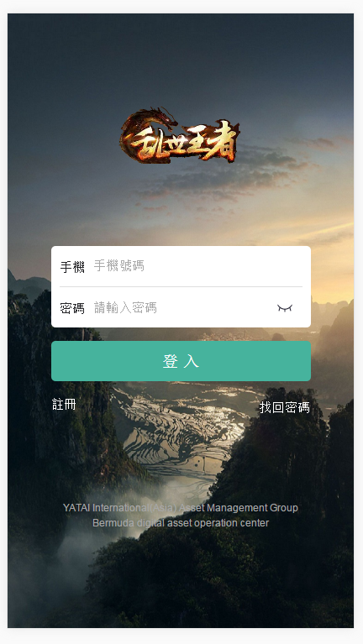Viewport: 363px width, 644px height.
Task: Click the 登 character on the login button
Action: 171,361
